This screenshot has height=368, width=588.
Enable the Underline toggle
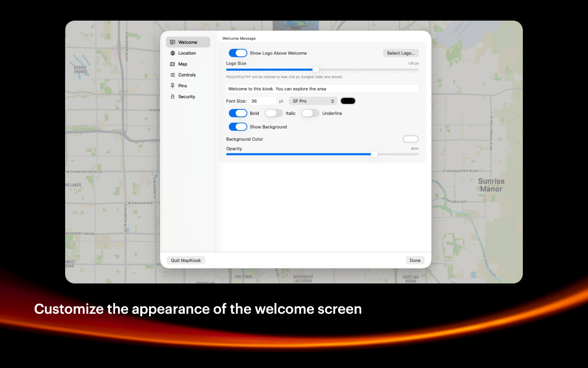click(x=310, y=113)
